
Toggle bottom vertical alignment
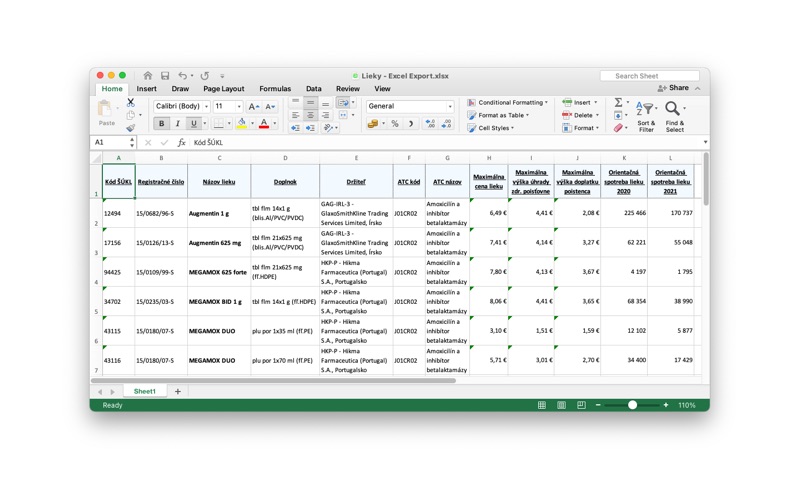[x=325, y=103]
